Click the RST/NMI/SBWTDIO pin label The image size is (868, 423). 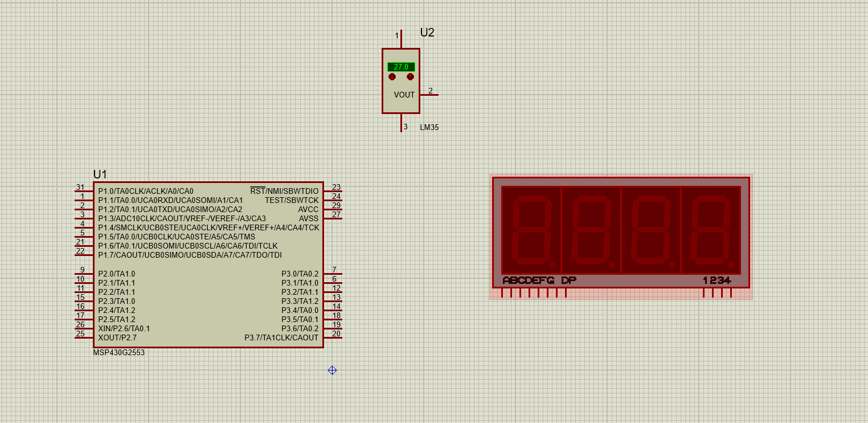[284, 191]
